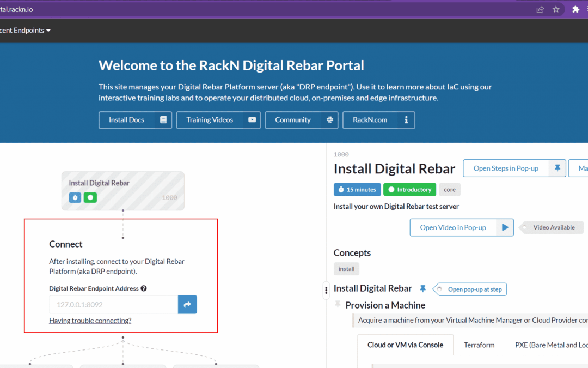Screen dimensions: 588x368
Task: Click the pin icon beside Open Steps
Action: pyautogui.click(x=558, y=168)
